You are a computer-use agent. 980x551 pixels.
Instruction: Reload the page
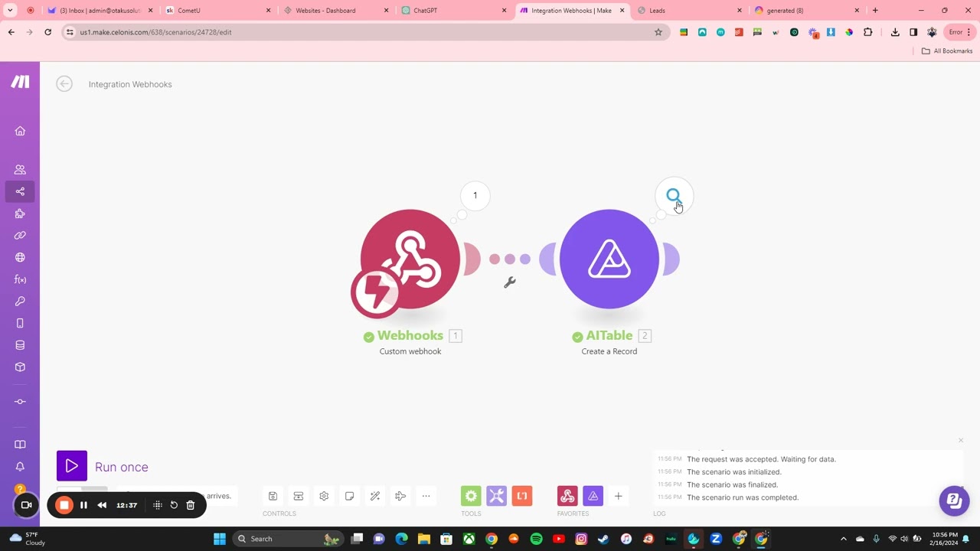47,32
